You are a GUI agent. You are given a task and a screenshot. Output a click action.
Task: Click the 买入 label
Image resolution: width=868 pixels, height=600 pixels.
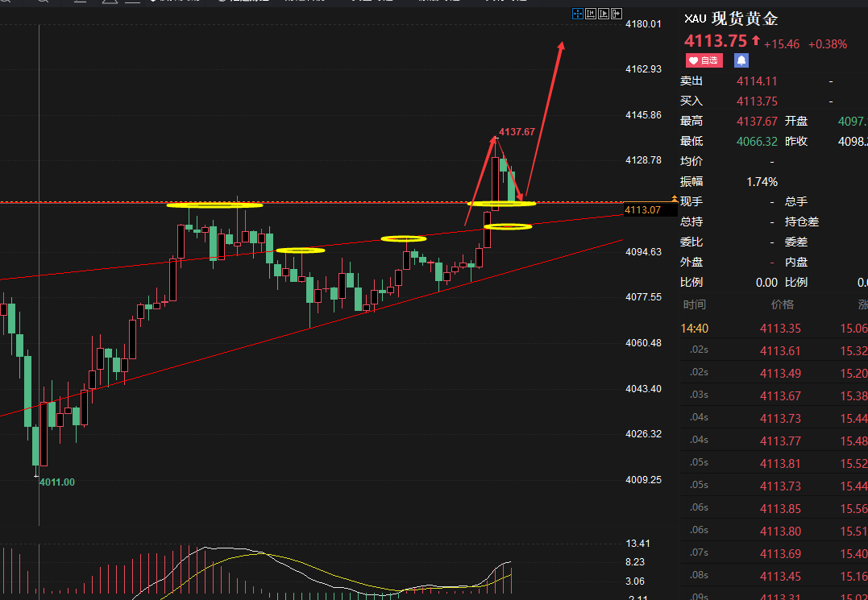click(x=691, y=101)
